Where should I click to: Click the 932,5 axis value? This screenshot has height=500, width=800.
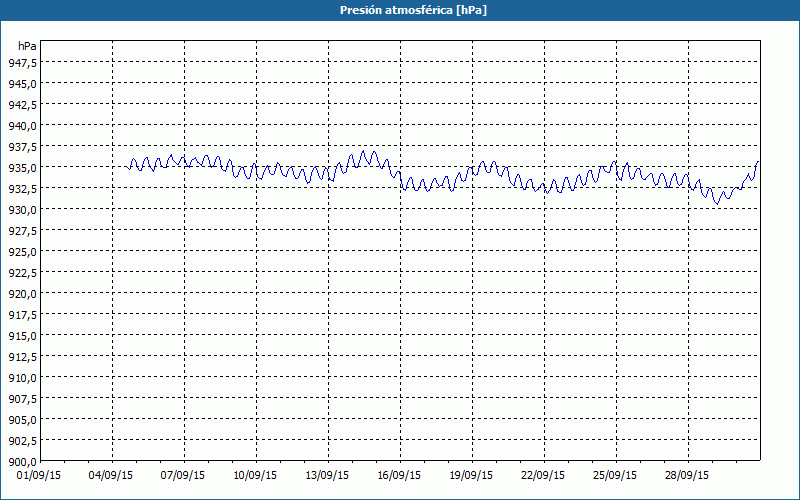[x=22, y=189]
